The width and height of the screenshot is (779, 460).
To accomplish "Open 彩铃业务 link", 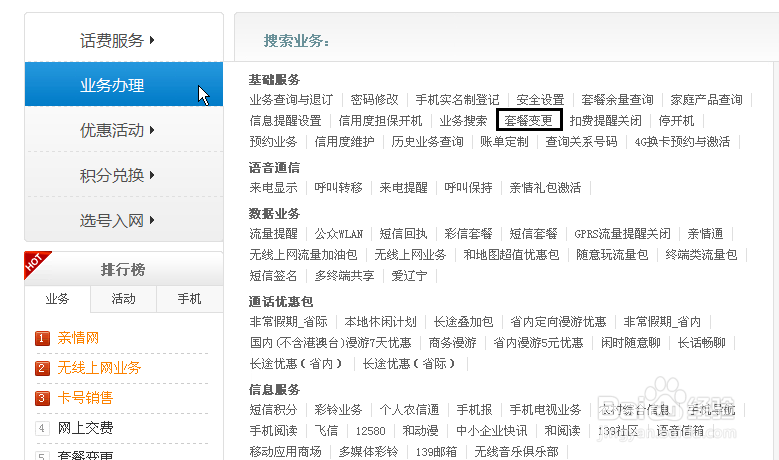I will pos(338,410).
